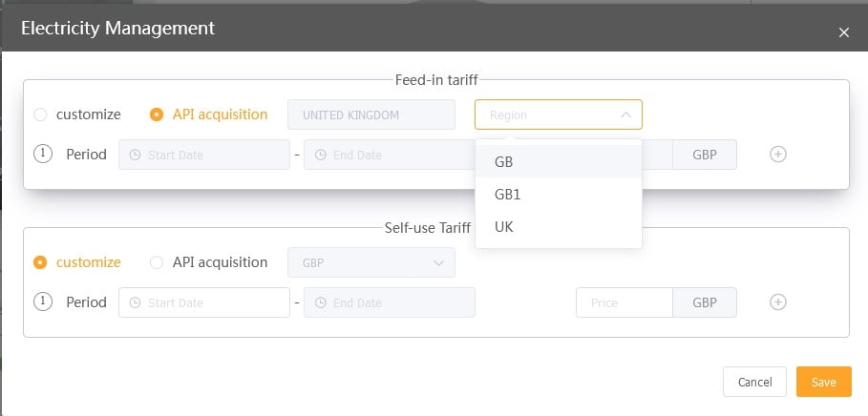Image resolution: width=868 pixels, height=416 pixels.
Task: Select customize radio in Feed-in tariff
Action: [x=40, y=114]
